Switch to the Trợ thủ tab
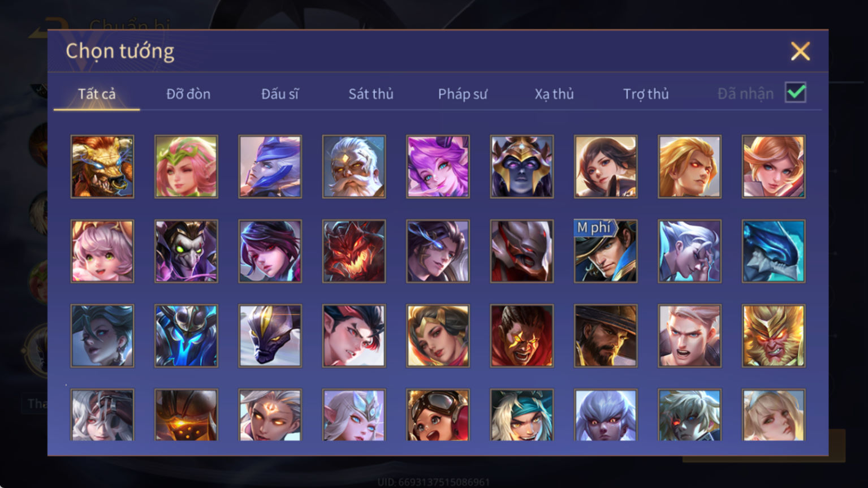The image size is (868, 488). (646, 94)
